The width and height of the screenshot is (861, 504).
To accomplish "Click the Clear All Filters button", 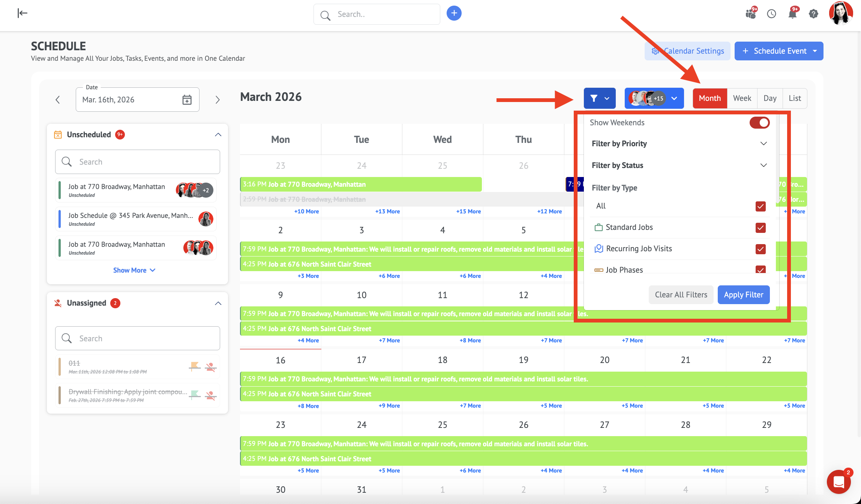I will point(681,295).
